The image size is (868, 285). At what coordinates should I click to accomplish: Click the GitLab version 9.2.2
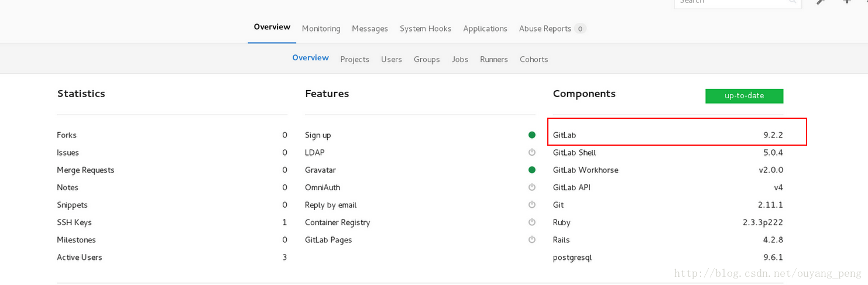point(773,135)
